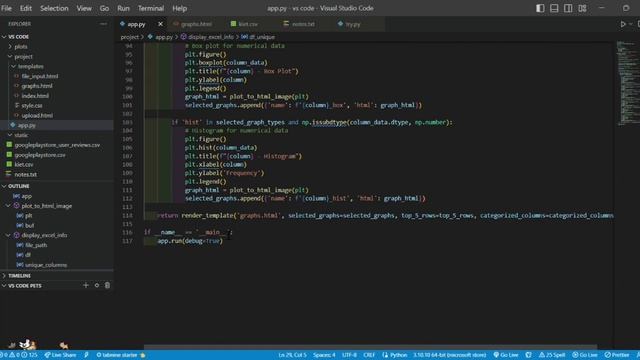Open style.css in explorer
Image resolution: width=640 pixels, height=360 pixels.
(x=32, y=105)
